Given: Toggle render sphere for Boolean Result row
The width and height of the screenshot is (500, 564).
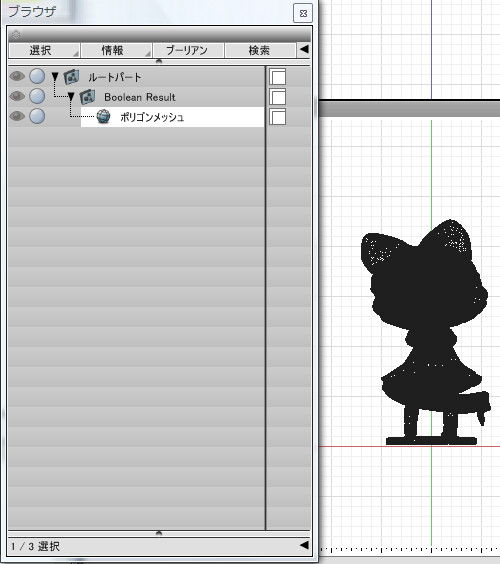Looking at the screenshot, I should click(x=37, y=96).
